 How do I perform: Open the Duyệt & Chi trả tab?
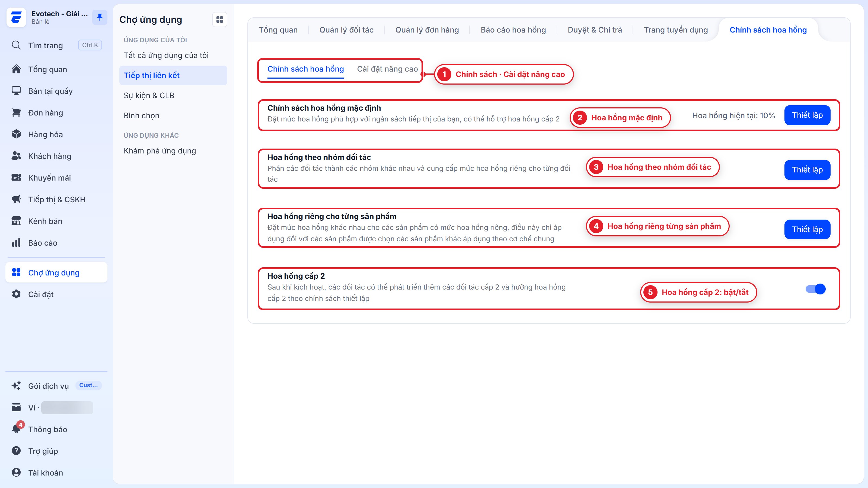click(x=595, y=30)
